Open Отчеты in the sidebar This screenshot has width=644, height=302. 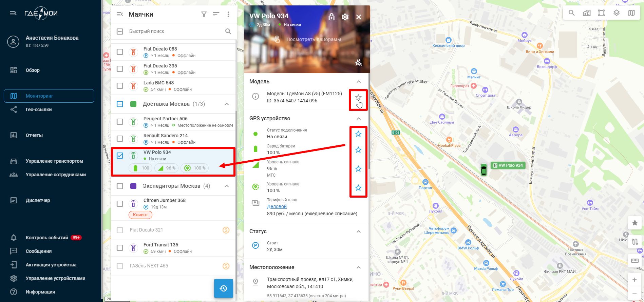pos(34,135)
